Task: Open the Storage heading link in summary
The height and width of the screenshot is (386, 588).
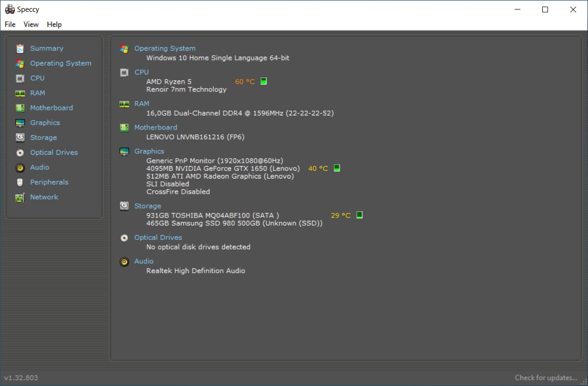Action: pos(148,206)
